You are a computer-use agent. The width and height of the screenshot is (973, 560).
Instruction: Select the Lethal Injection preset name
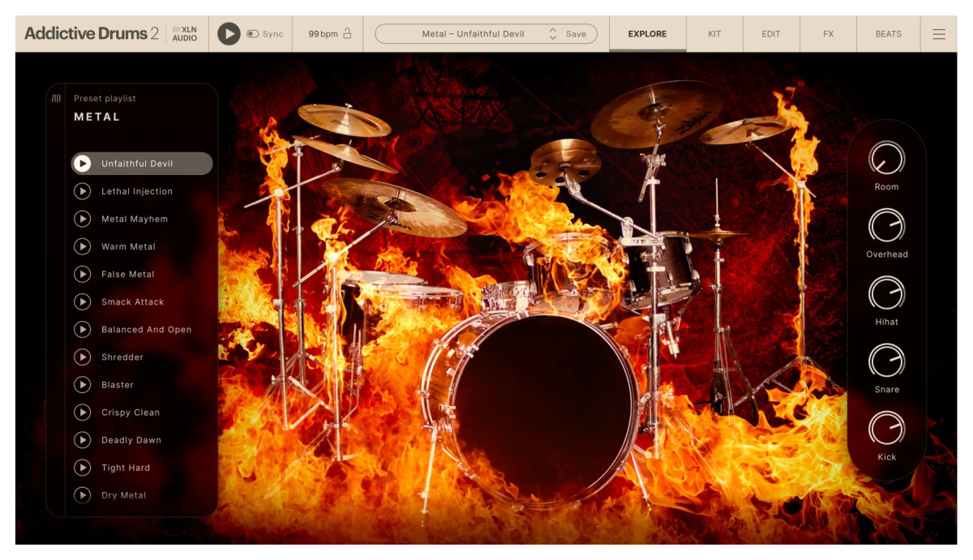(137, 191)
